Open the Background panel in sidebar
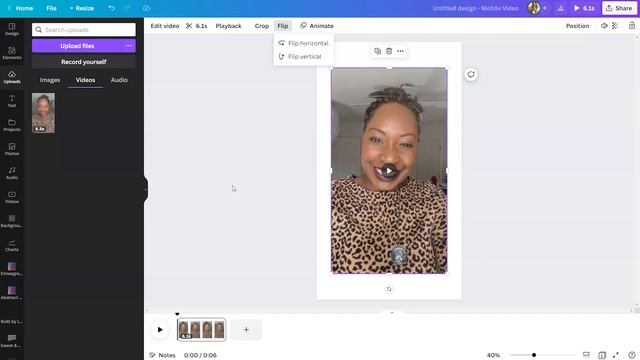 (x=12, y=221)
